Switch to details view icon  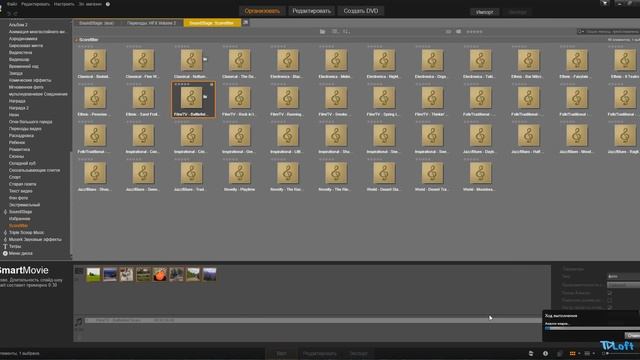tap(587, 353)
